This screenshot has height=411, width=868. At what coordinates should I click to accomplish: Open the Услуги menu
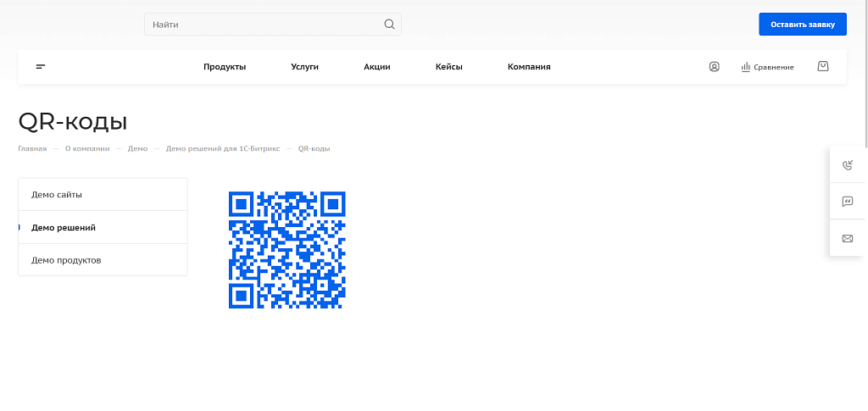tap(305, 67)
